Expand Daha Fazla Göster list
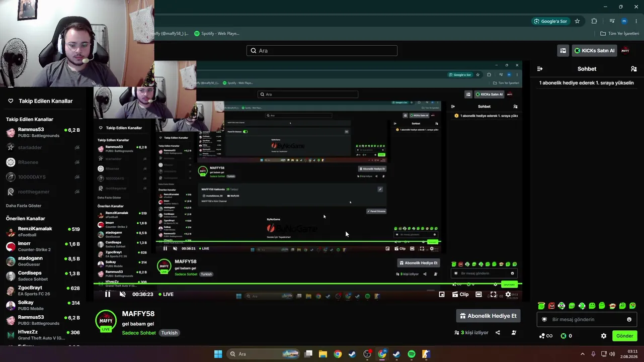Screen dimensions: 644x362 [x=24, y=206]
